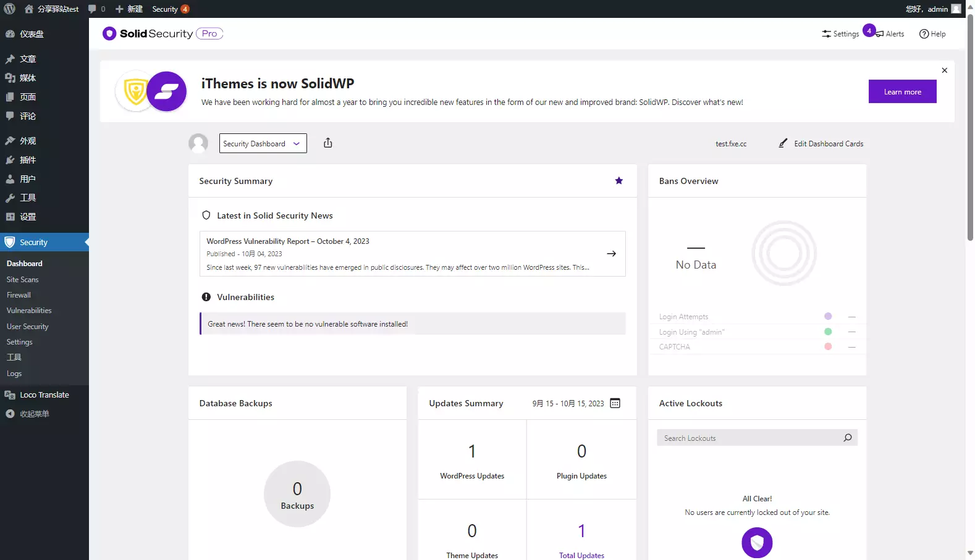Open Logs submenu
975x560 pixels.
pos(14,374)
